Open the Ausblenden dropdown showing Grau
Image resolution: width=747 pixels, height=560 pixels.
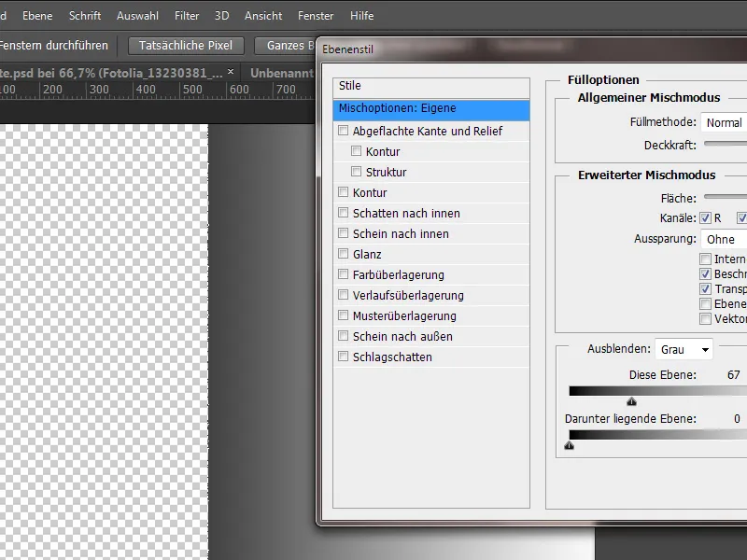pyautogui.click(x=684, y=349)
